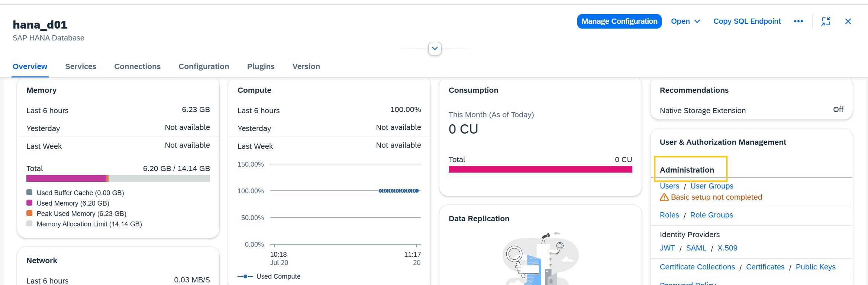Close the hana_d01 details panel

pos(848,22)
